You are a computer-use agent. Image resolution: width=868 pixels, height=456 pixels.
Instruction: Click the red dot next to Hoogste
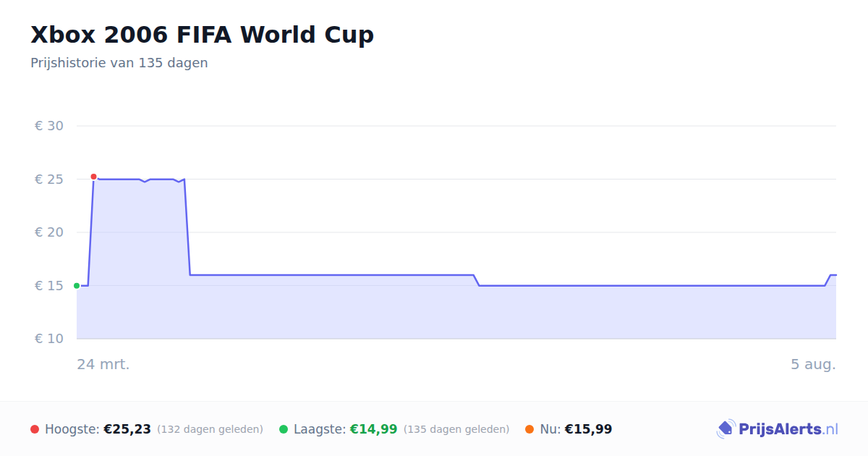click(x=35, y=429)
